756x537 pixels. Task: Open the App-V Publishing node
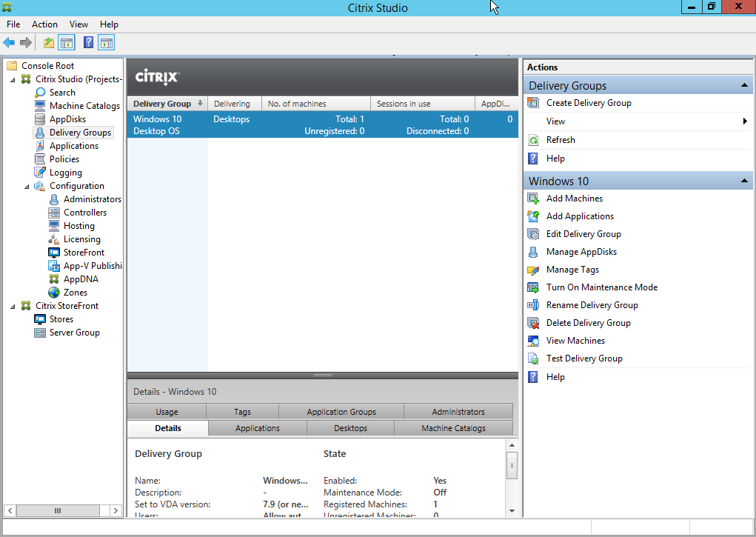93,265
